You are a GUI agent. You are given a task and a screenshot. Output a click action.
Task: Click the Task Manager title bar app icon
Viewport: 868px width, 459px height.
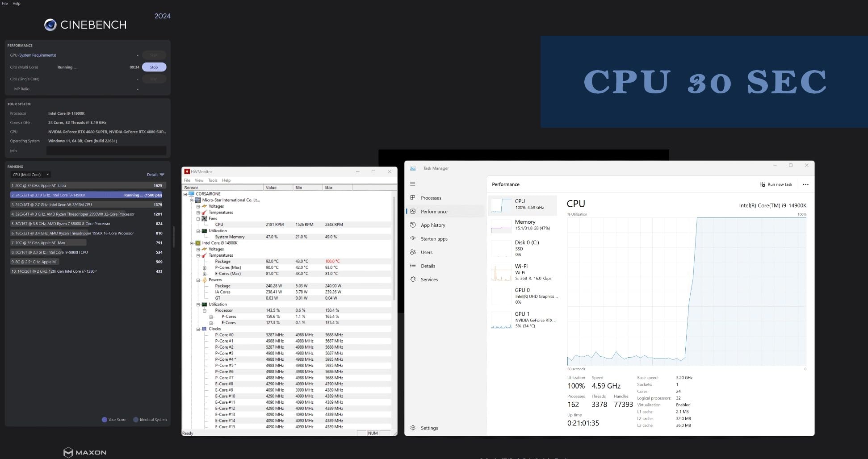pos(413,168)
